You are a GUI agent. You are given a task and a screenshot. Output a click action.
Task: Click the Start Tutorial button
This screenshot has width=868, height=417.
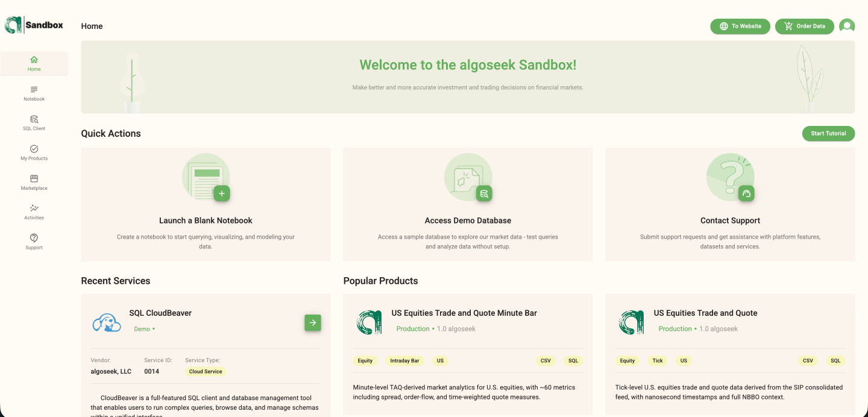click(x=828, y=133)
